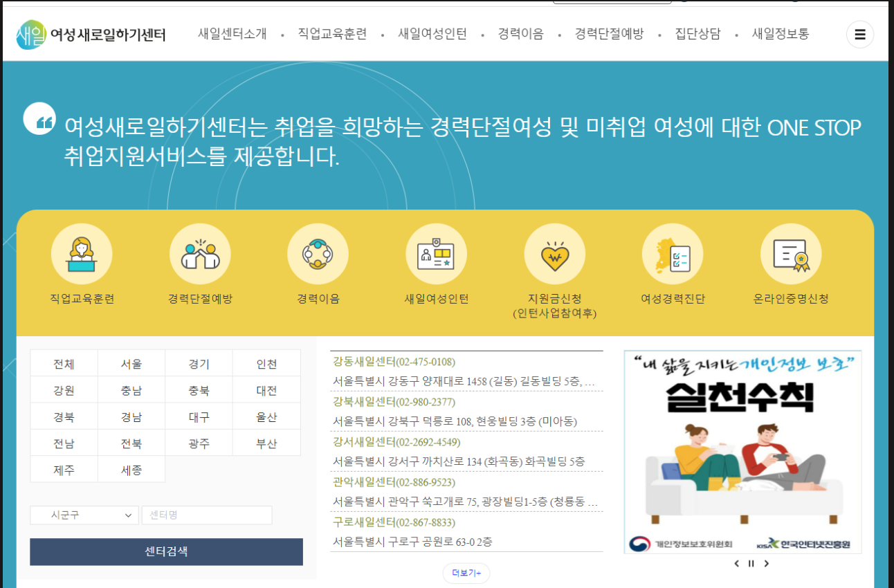Click the quotation mark icon
The height and width of the screenshot is (588, 894).
click(39, 118)
